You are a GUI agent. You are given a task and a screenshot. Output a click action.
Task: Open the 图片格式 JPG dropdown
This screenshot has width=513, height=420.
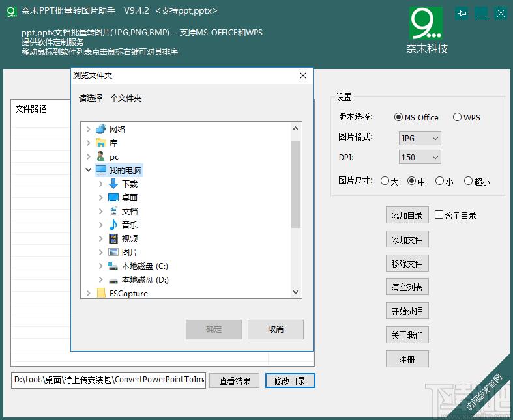click(420, 138)
